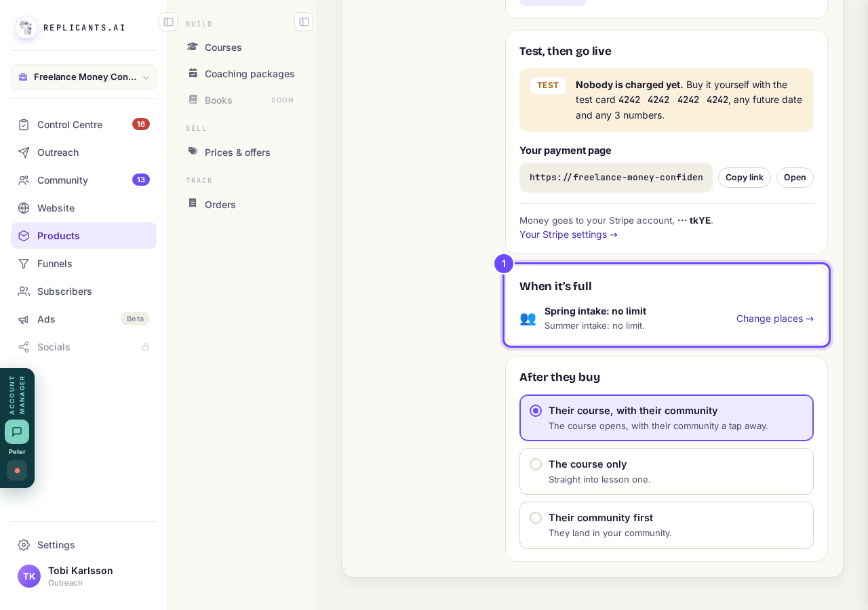Viewport: 868px width, 610px height.
Task: Click the Change places link
Action: [x=775, y=319]
